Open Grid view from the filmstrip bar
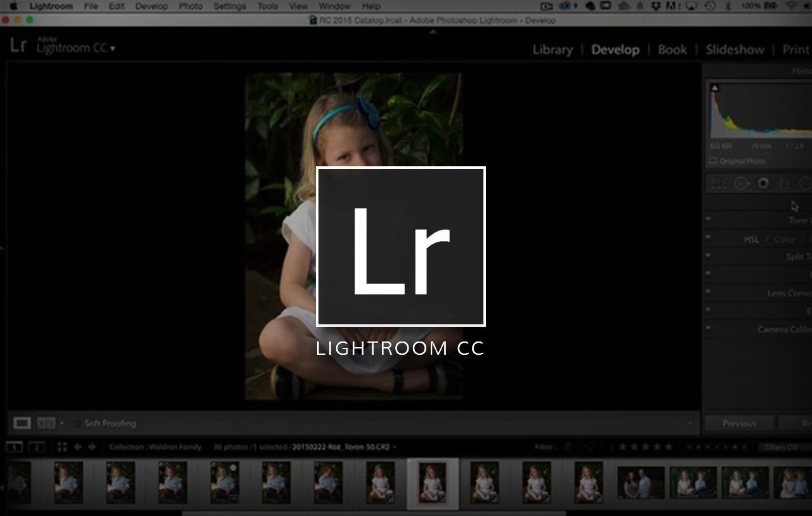Image resolution: width=812 pixels, height=516 pixels. click(x=62, y=447)
